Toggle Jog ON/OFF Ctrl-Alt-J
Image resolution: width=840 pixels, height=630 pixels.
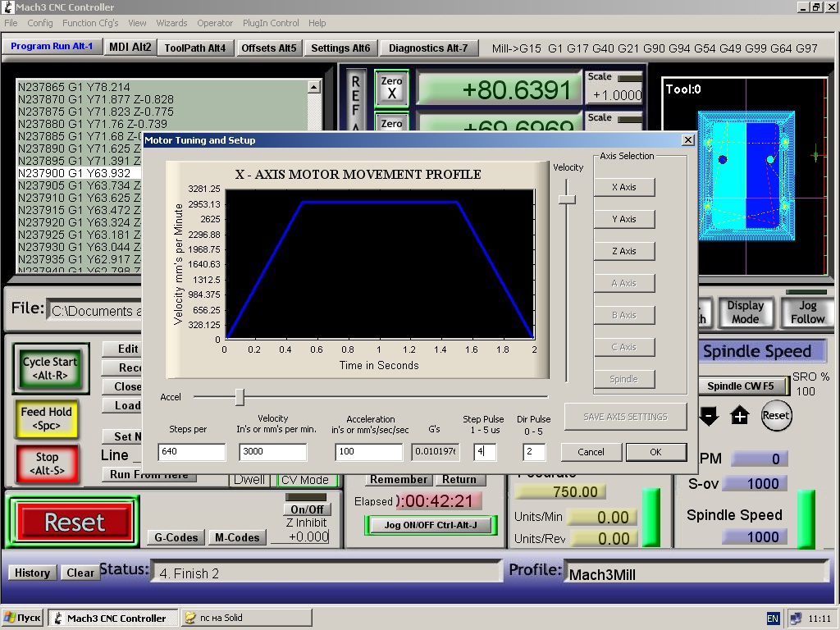(431, 525)
